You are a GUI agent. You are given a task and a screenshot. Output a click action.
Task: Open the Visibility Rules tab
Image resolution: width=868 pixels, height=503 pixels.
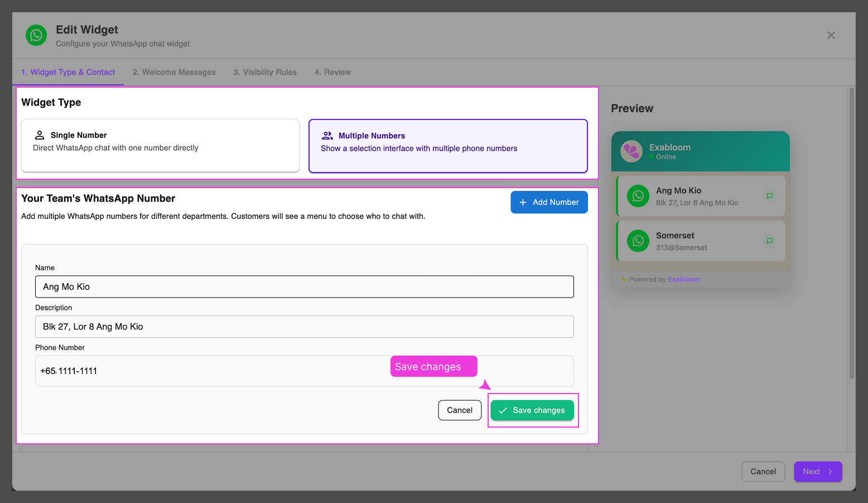point(265,72)
